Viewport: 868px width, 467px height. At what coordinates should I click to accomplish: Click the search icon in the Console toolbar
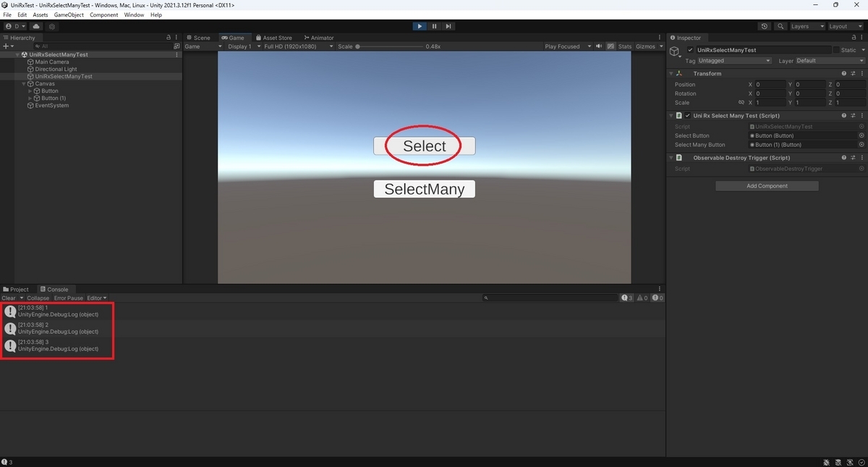click(485, 298)
